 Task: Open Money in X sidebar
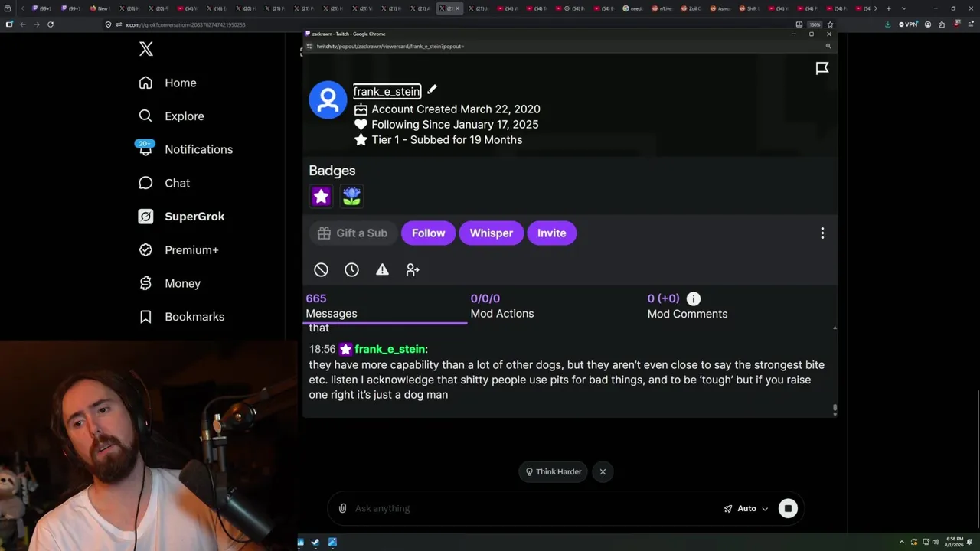169,283
